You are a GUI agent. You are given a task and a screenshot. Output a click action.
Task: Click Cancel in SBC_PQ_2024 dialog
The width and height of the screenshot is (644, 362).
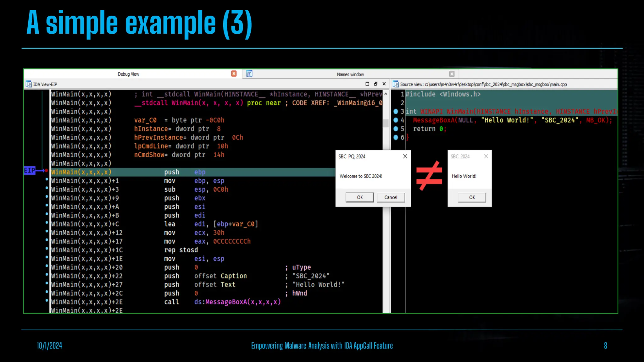click(391, 197)
